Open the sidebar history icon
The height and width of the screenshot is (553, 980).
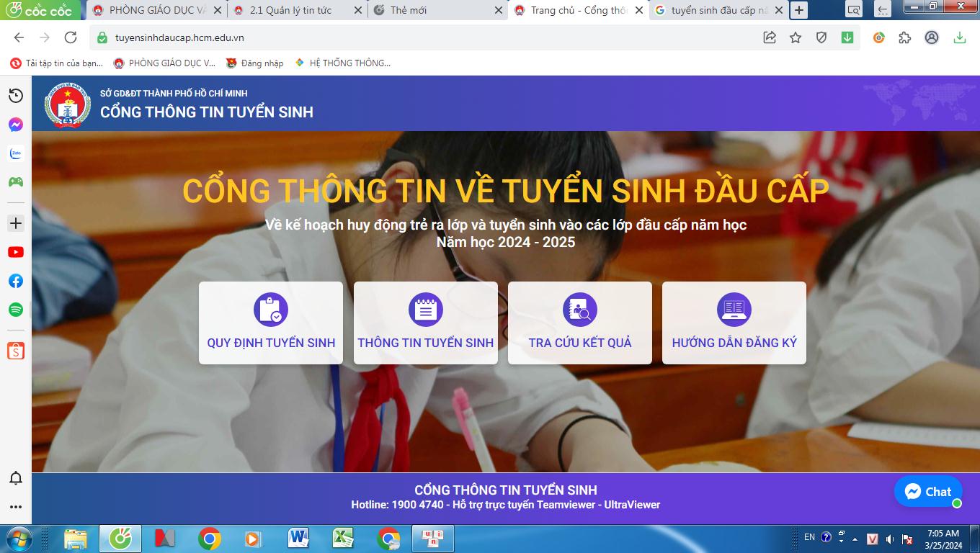coord(16,96)
